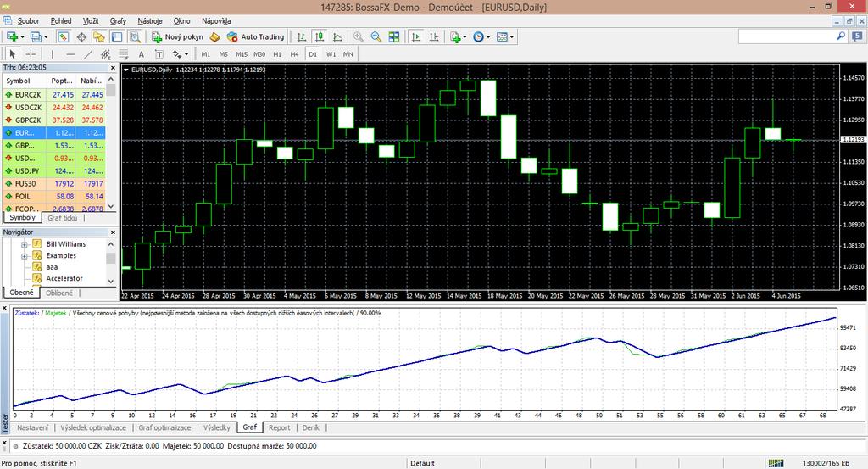This screenshot has height=469, width=868.
Task: Switch timeframe to MN
Action: click(x=348, y=53)
